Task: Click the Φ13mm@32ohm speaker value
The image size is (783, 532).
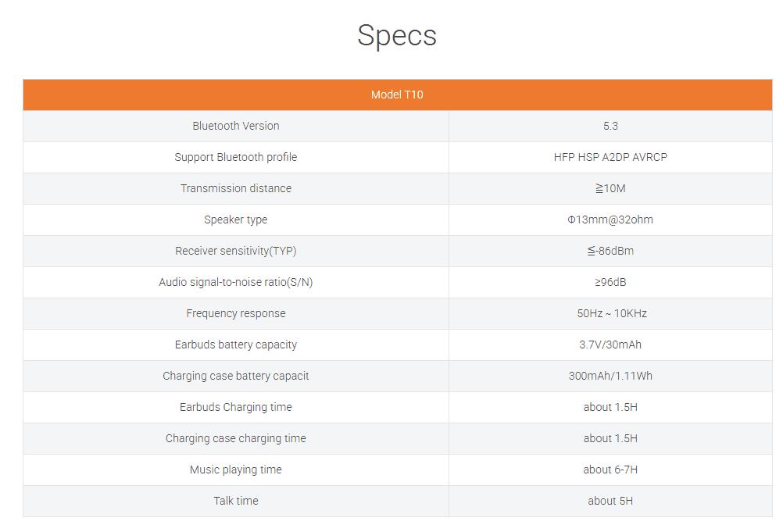Action: click(610, 220)
